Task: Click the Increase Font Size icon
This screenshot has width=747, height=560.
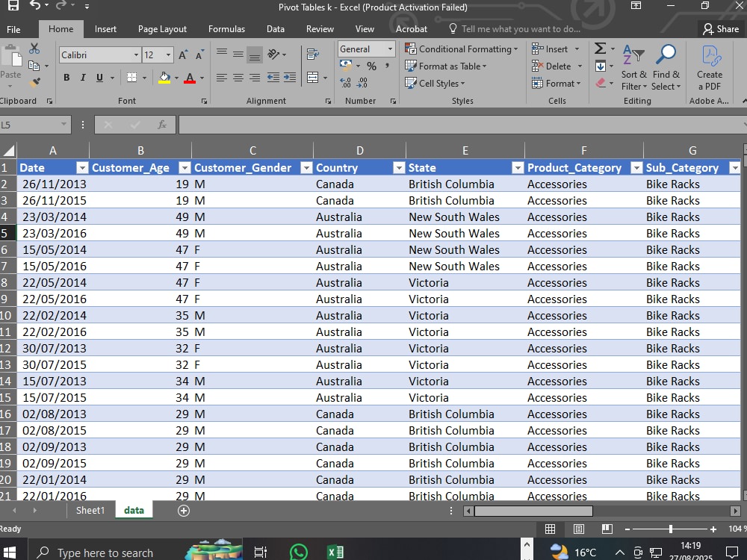Action: (183, 55)
